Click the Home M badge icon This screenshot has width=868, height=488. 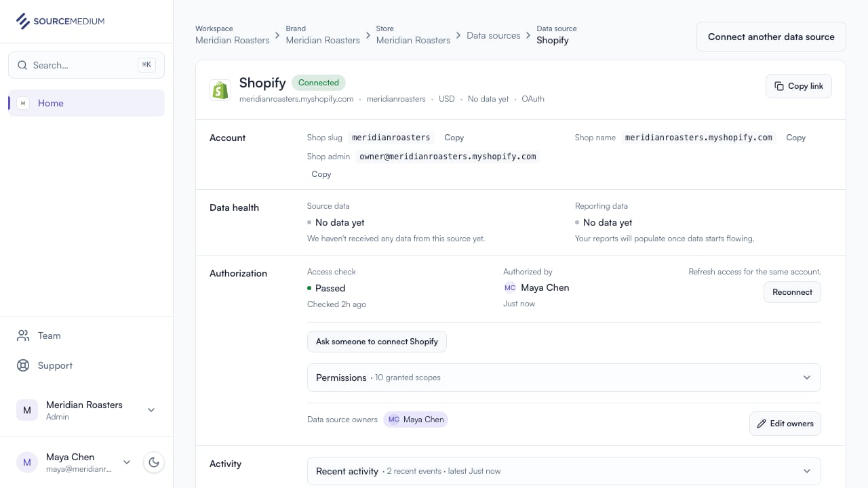(23, 103)
